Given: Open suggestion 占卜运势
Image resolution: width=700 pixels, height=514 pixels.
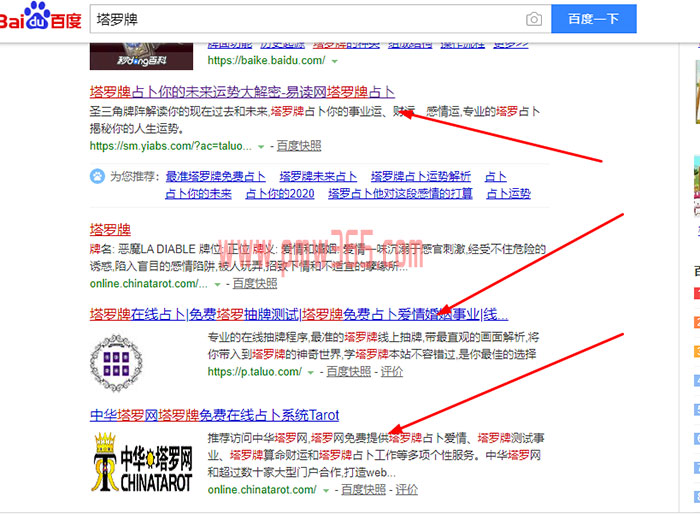Looking at the screenshot, I should [x=508, y=193].
